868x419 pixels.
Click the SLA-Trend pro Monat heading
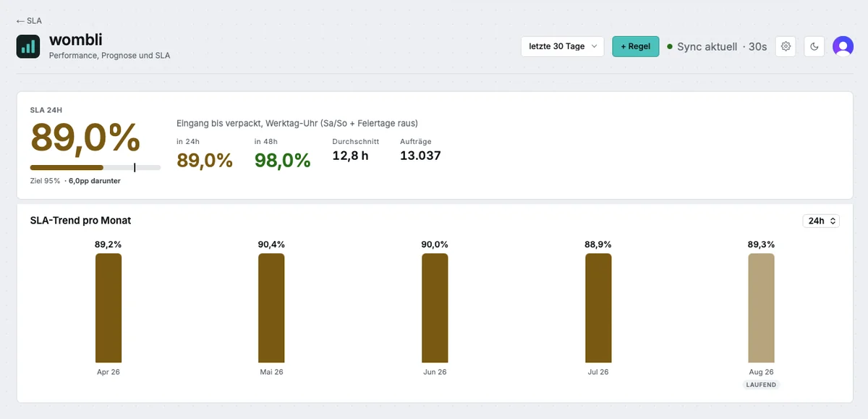(x=80, y=221)
